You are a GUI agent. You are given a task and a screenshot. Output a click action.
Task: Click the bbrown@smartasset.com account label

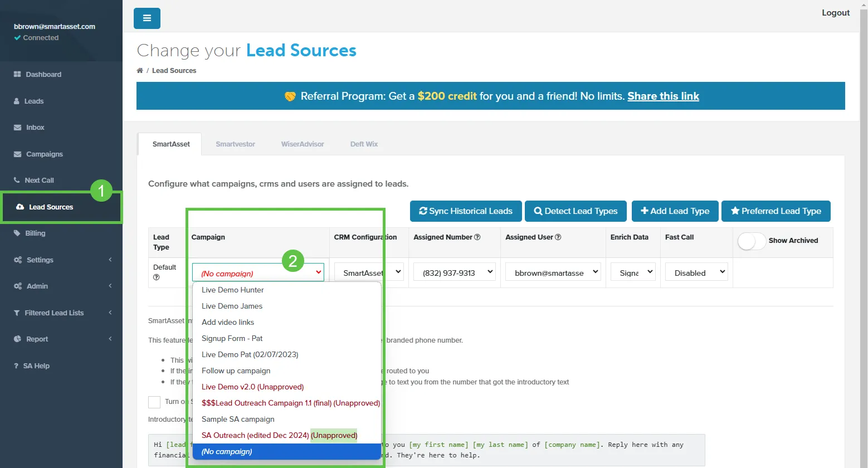55,26
